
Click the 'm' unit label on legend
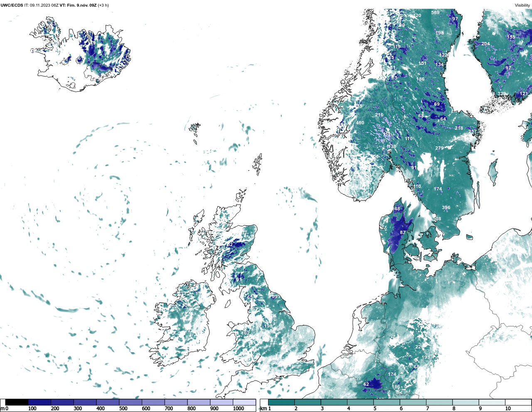[x=2, y=409]
